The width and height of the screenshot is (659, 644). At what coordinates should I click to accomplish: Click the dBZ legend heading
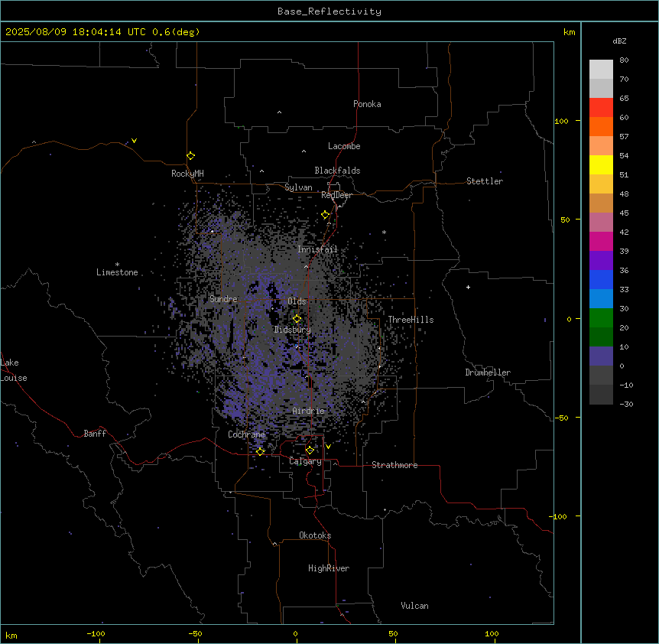click(x=619, y=41)
